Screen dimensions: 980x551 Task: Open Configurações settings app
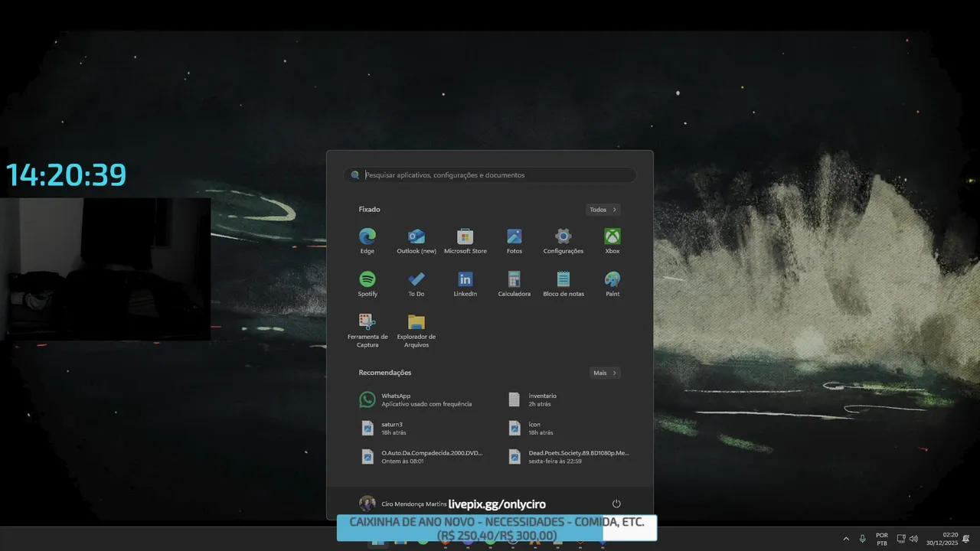(x=563, y=241)
